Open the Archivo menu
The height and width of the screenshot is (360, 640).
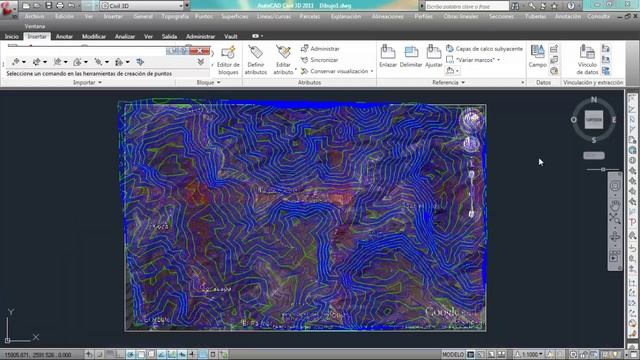tap(35, 17)
